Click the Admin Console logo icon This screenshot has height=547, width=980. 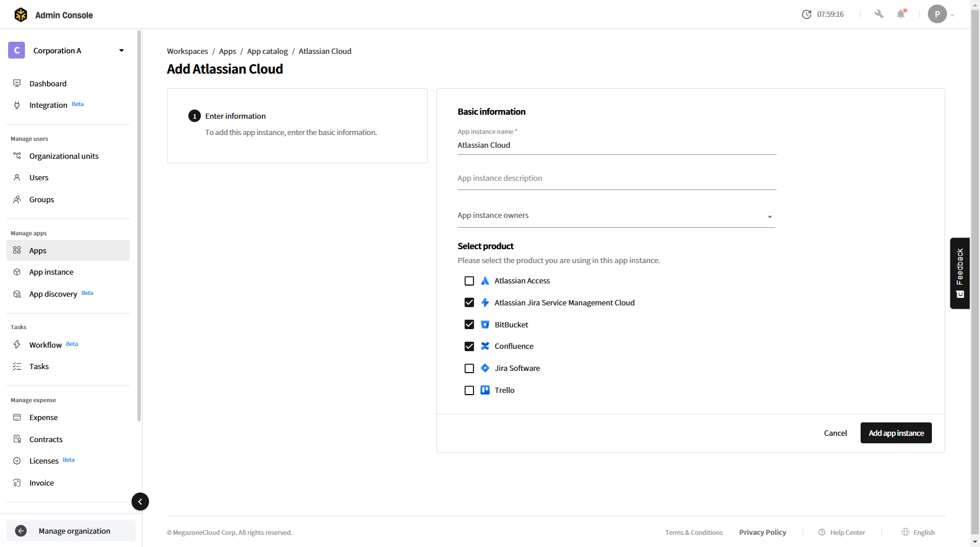pos(21,14)
